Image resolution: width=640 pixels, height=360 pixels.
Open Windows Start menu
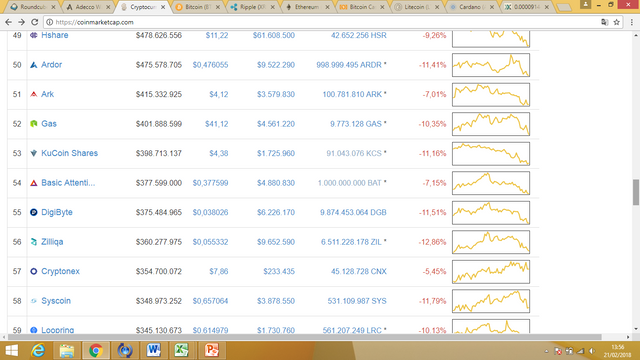coord(11,351)
